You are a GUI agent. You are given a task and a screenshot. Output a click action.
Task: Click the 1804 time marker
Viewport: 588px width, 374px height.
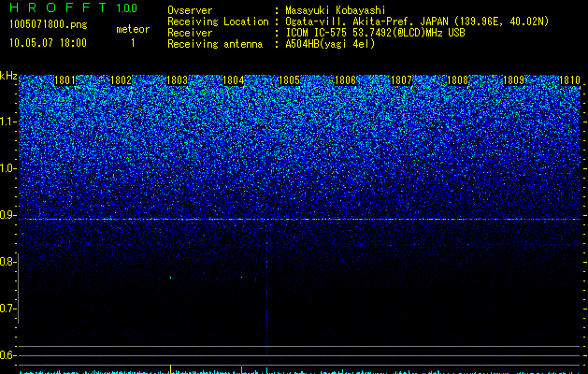point(234,80)
